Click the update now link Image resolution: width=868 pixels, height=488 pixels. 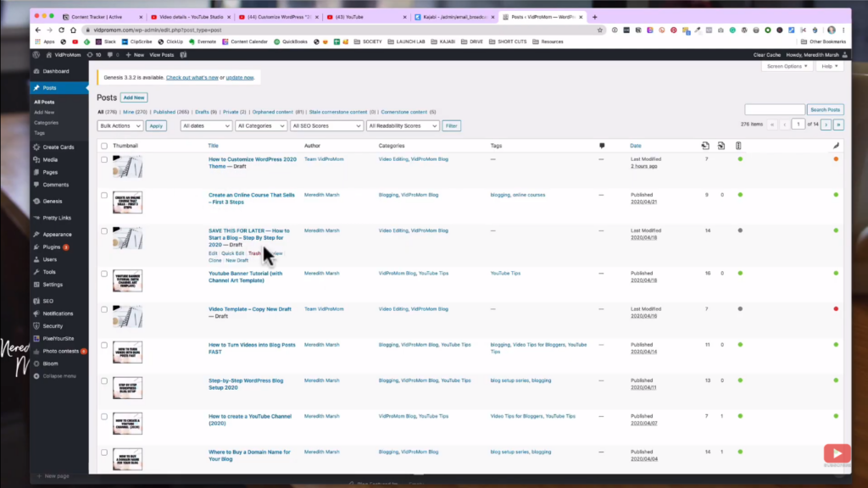[x=240, y=77]
